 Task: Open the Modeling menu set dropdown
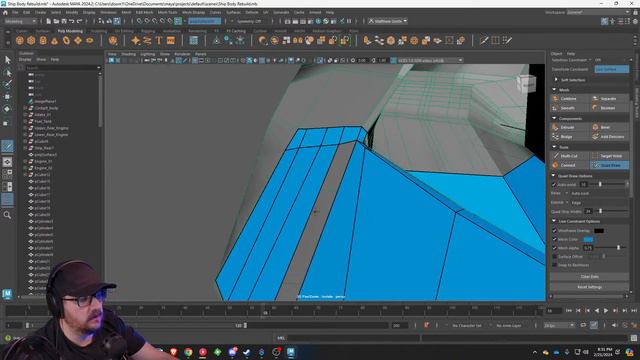20,21
